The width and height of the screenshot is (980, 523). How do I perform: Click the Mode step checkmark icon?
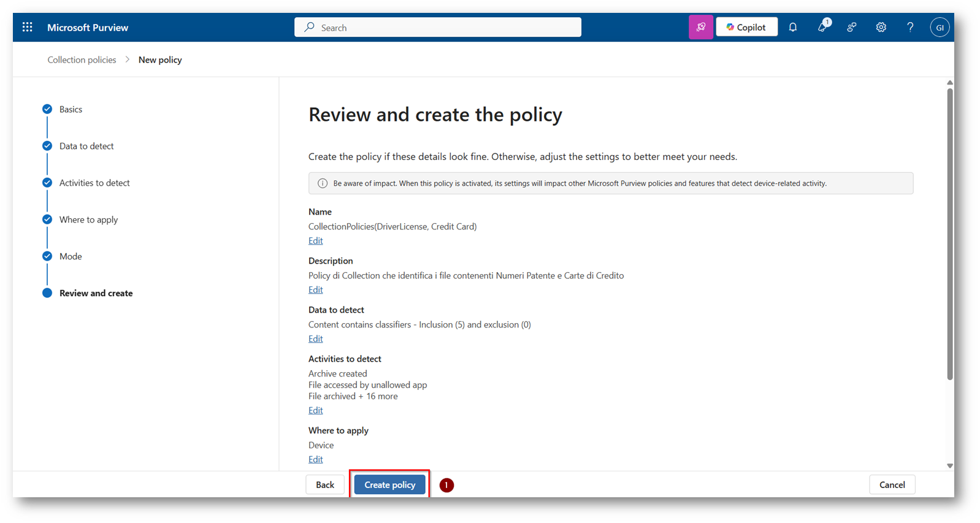click(x=47, y=256)
